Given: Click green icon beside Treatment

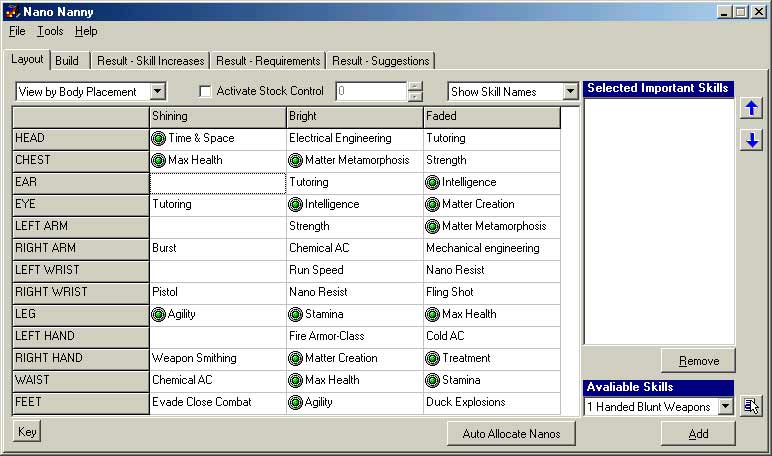Looking at the screenshot, I should click(432, 358).
